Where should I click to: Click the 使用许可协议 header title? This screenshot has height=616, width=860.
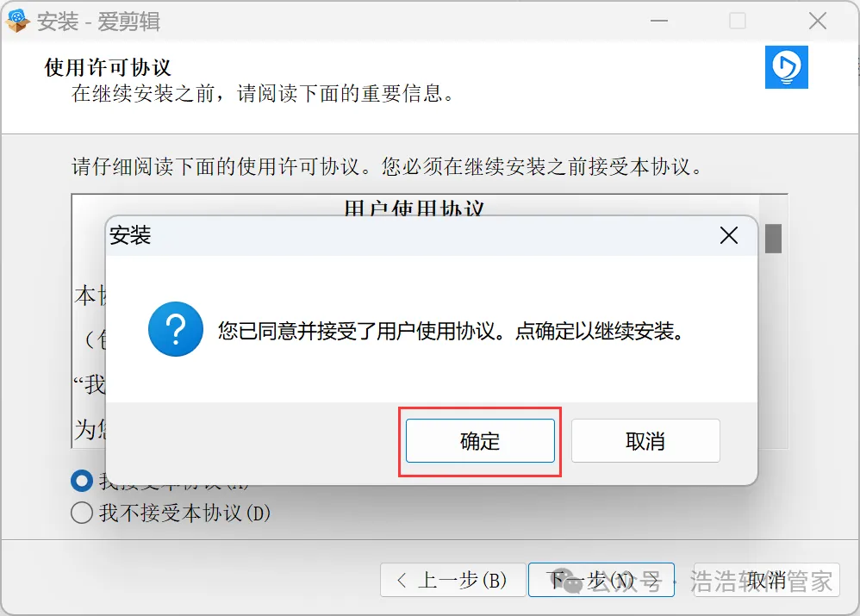tap(108, 67)
